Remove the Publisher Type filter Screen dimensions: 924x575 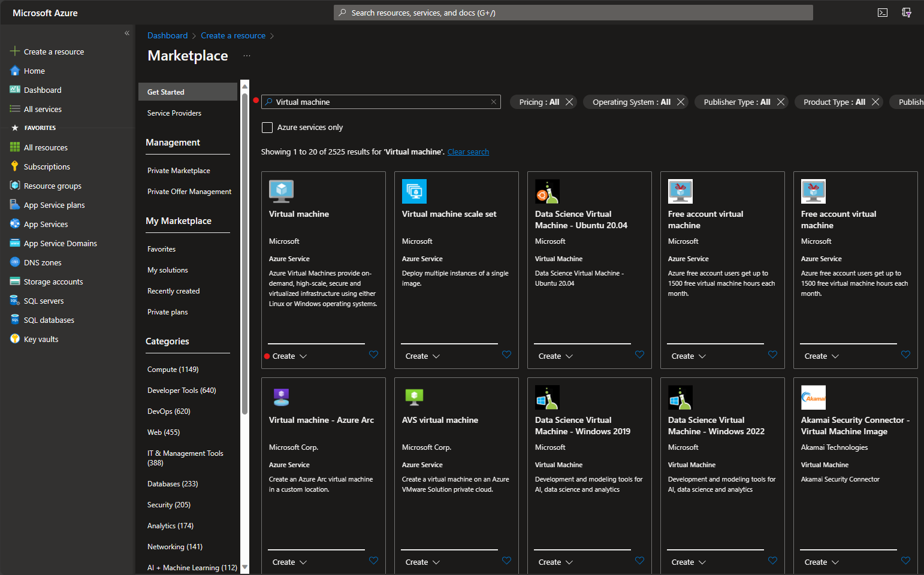coord(780,102)
